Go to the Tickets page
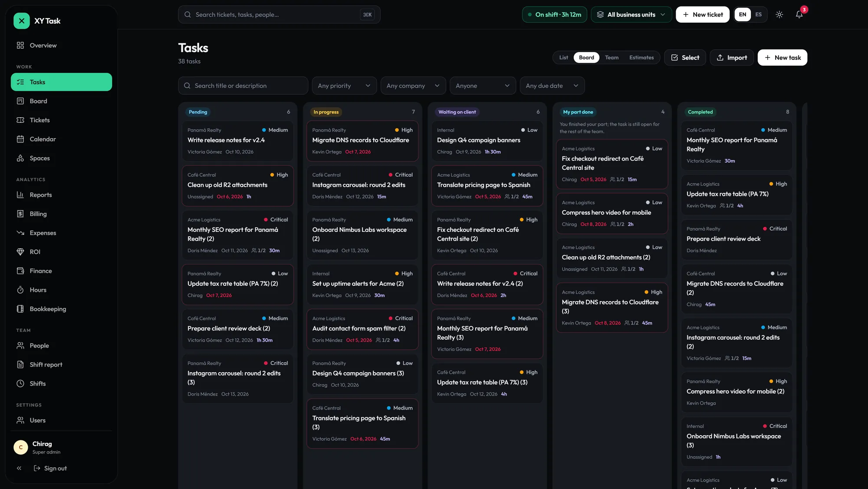This screenshot has height=489, width=868. 61,120
